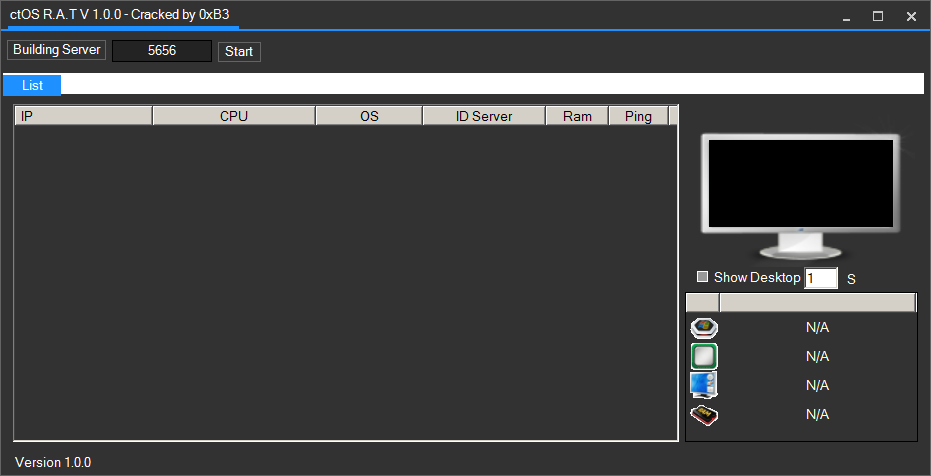The image size is (931, 476).
Task: Click the first N/A value beside Windows icon
Action: [817, 327]
